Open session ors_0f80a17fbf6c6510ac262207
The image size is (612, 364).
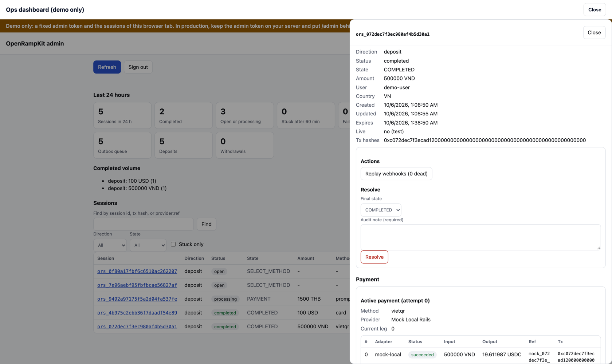[137, 271]
